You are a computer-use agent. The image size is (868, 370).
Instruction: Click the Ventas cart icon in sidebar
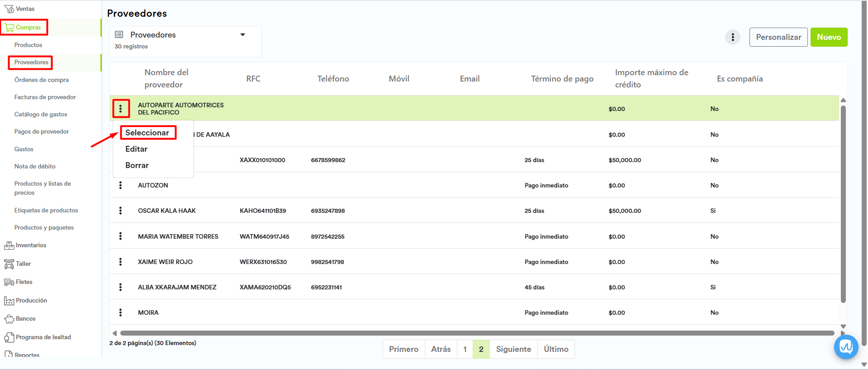[9, 9]
